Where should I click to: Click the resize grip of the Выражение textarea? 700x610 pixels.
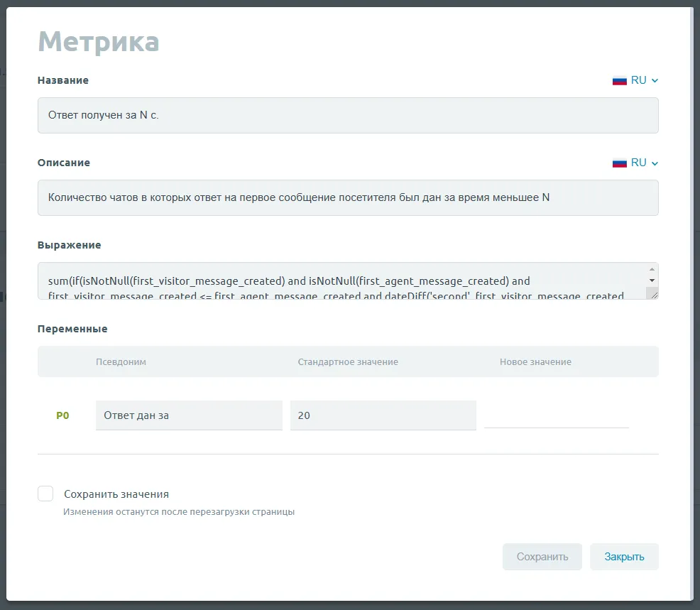[x=653, y=294]
